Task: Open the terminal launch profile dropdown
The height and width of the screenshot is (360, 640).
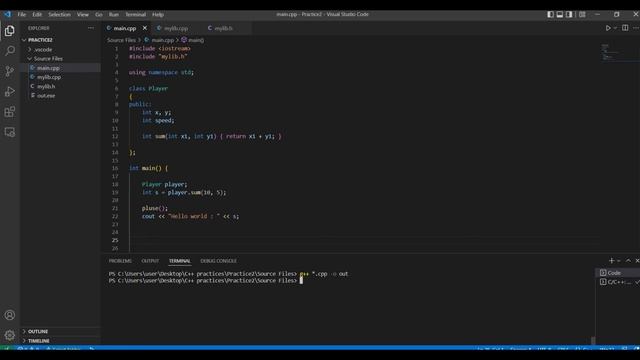Action: pos(619,261)
